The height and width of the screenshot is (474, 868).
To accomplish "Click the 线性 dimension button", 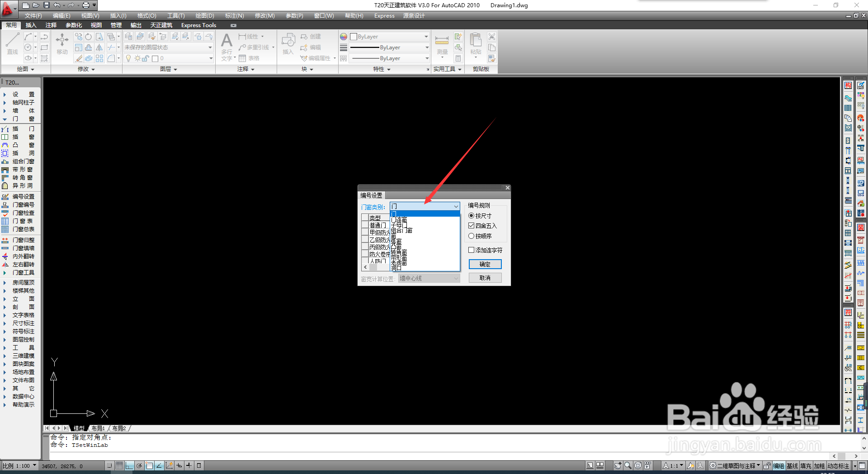I will pos(249,37).
